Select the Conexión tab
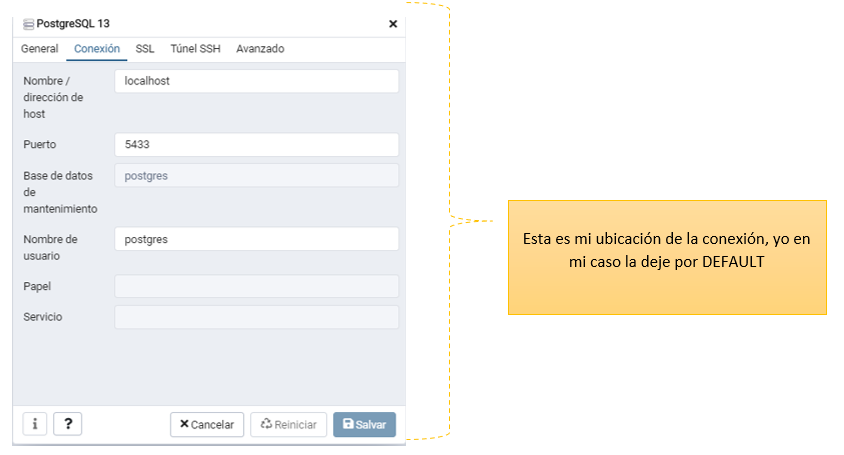844x455 pixels. pyautogui.click(x=97, y=48)
